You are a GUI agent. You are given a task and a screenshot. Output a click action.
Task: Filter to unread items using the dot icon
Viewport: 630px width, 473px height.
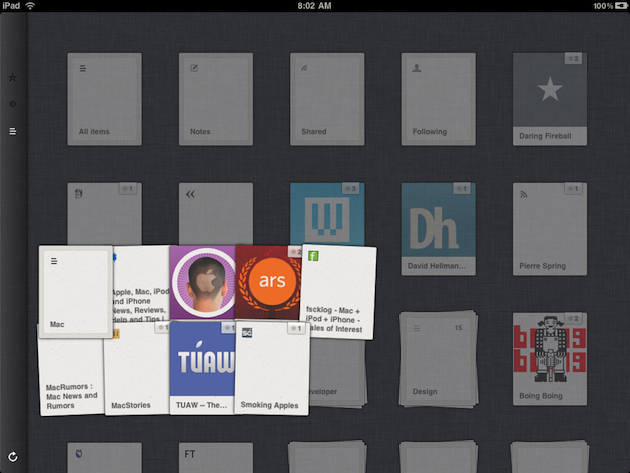[x=13, y=104]
